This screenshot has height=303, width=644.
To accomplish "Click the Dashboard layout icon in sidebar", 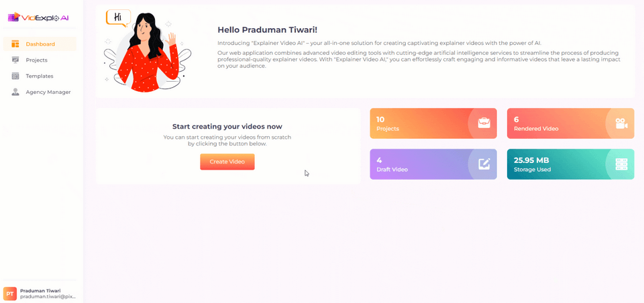I will point(15,44).
